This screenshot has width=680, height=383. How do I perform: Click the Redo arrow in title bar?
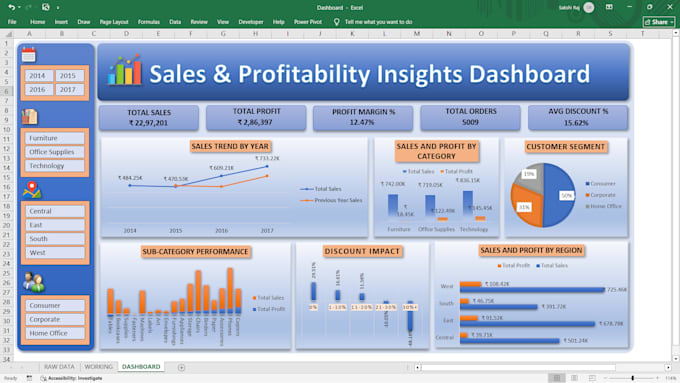[x=29, y=7]
